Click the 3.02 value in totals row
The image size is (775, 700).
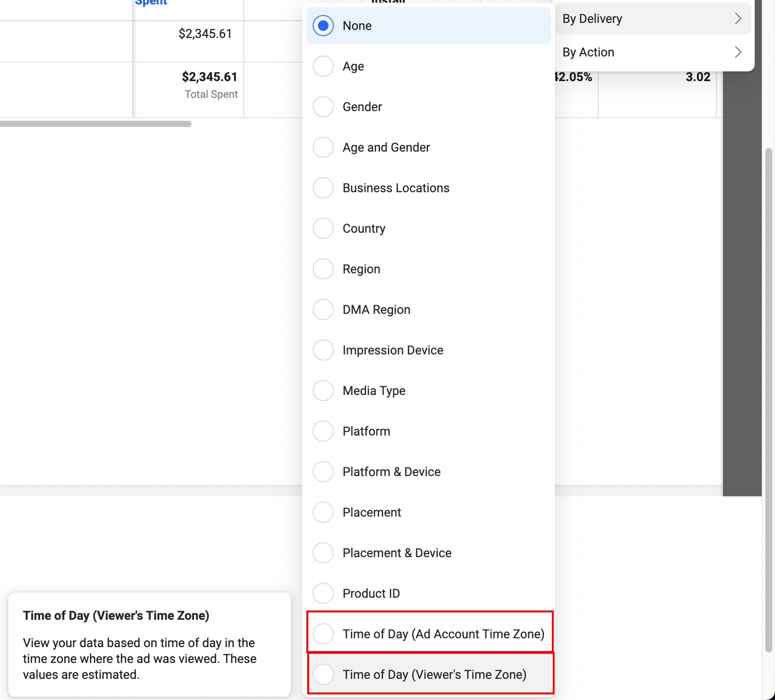(698, 77)
